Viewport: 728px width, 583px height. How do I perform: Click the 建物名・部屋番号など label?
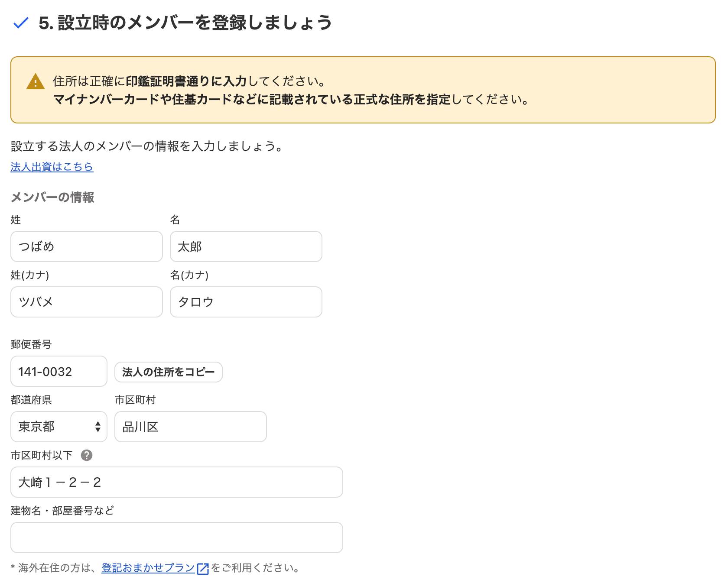[62, 511]
